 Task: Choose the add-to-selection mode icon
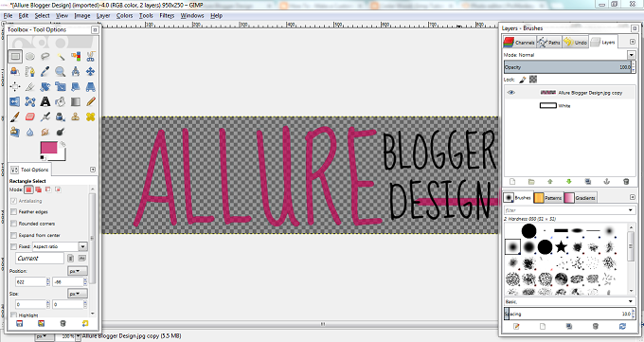(x=38, y=189)
